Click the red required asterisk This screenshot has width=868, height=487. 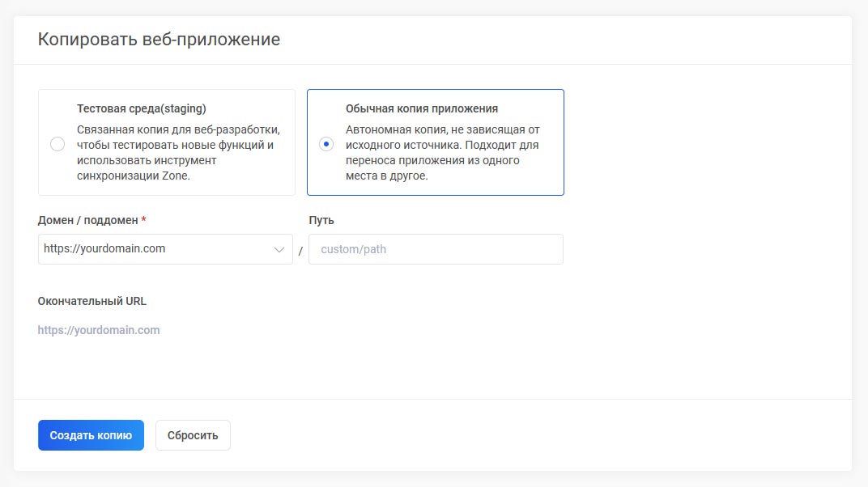(144, 220)
